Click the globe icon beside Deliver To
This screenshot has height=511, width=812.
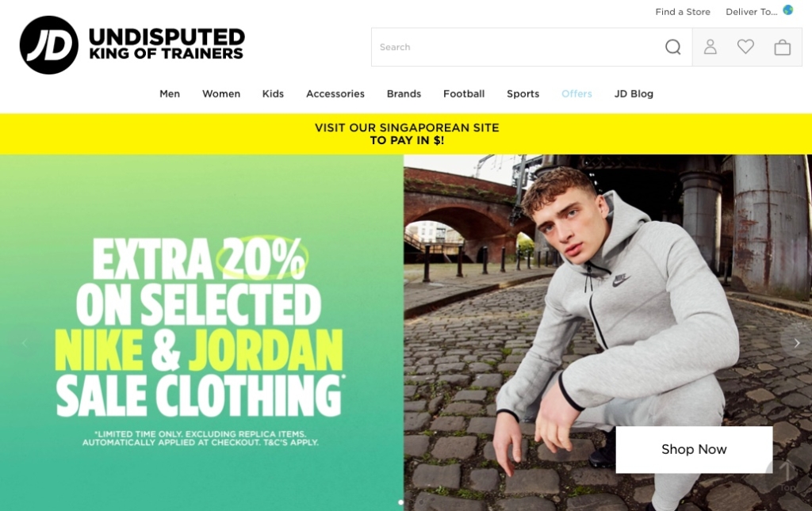click(x=787, y=10)
